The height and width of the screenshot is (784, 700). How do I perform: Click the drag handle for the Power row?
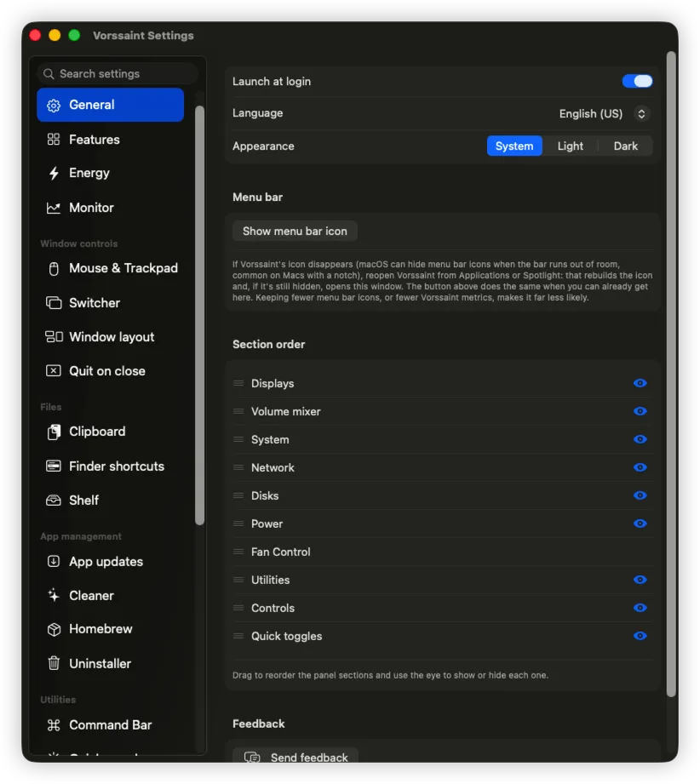click(x=238, y=524)
